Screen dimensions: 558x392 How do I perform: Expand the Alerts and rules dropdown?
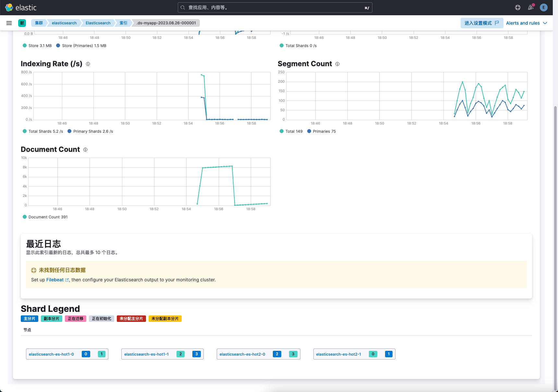tap(527, 23)
